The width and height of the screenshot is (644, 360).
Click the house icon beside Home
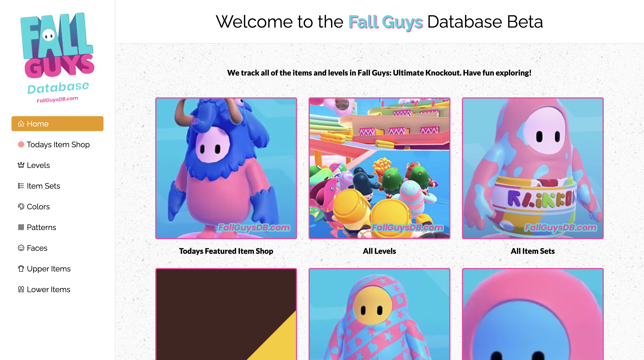21,124
